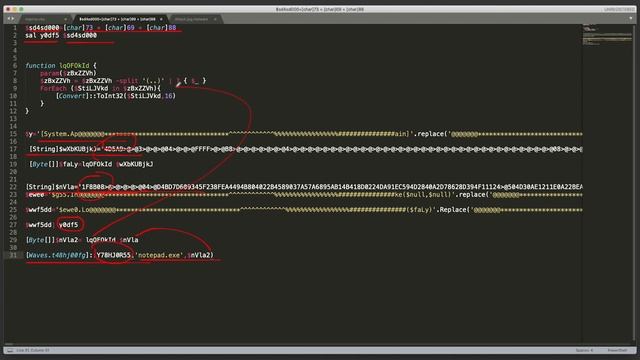The image size is (640, 360).
Task: Close the active [char]73 tab
Action: pyautogui.click(x=161, y=19)
